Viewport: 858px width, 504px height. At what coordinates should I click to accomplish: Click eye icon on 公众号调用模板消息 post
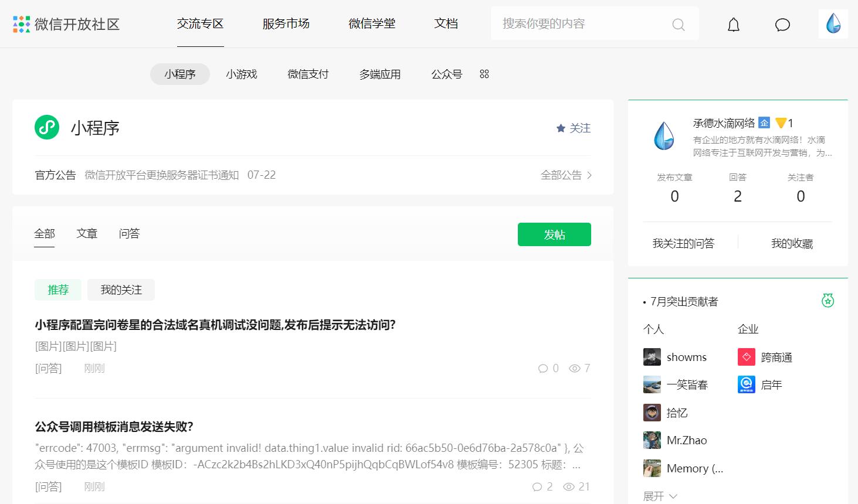coord(569,487)
